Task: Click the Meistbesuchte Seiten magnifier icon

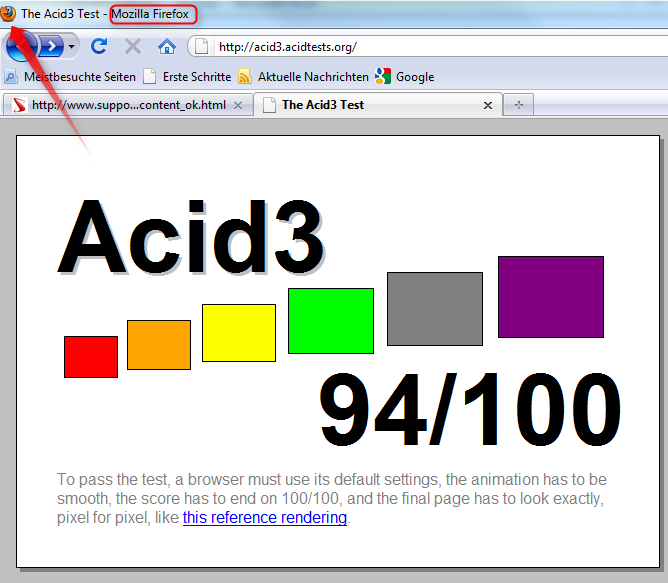Action: coord(11,77)
